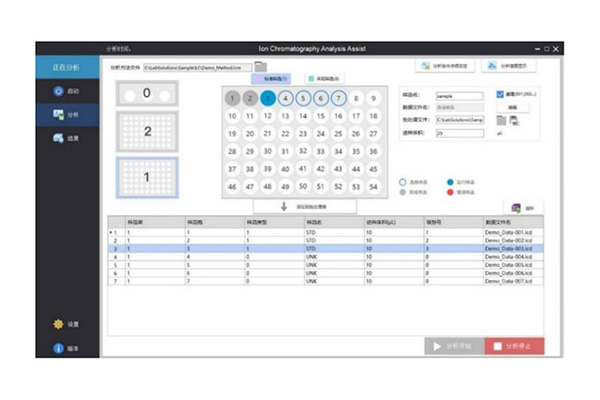Screen dimensions: 600x400
Task: Select the standard sample toggle with the purple swatch
Action: [271, 79]
